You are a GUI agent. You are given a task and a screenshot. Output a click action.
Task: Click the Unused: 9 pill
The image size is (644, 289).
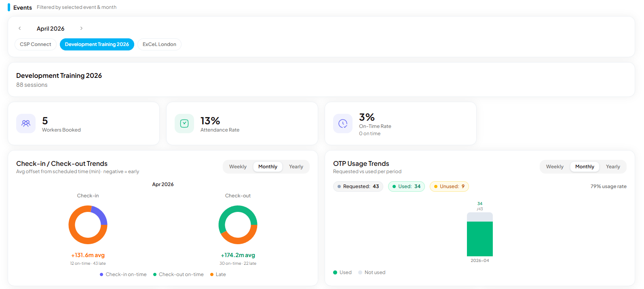click(449, 186)
